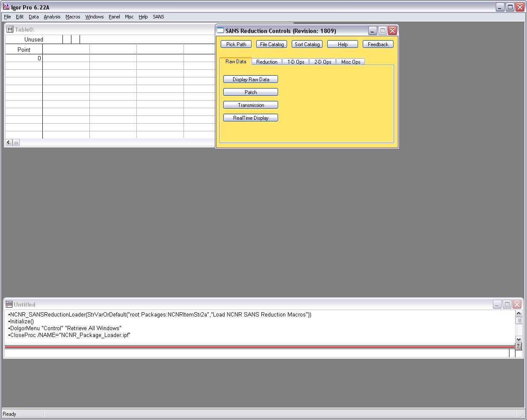Click the Untitled command window icon
The width and height of the screenshot is (527, 420).
(x=9, y=305)
